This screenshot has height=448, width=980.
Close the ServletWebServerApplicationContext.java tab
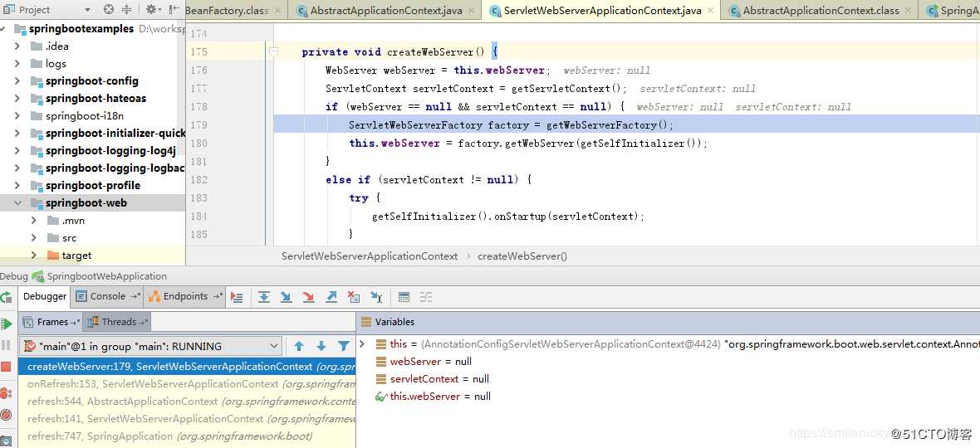710,11
